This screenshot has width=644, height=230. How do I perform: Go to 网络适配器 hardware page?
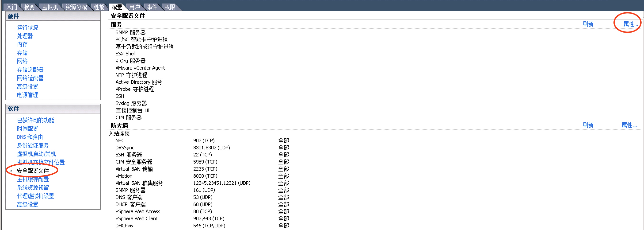click(30, 78)
